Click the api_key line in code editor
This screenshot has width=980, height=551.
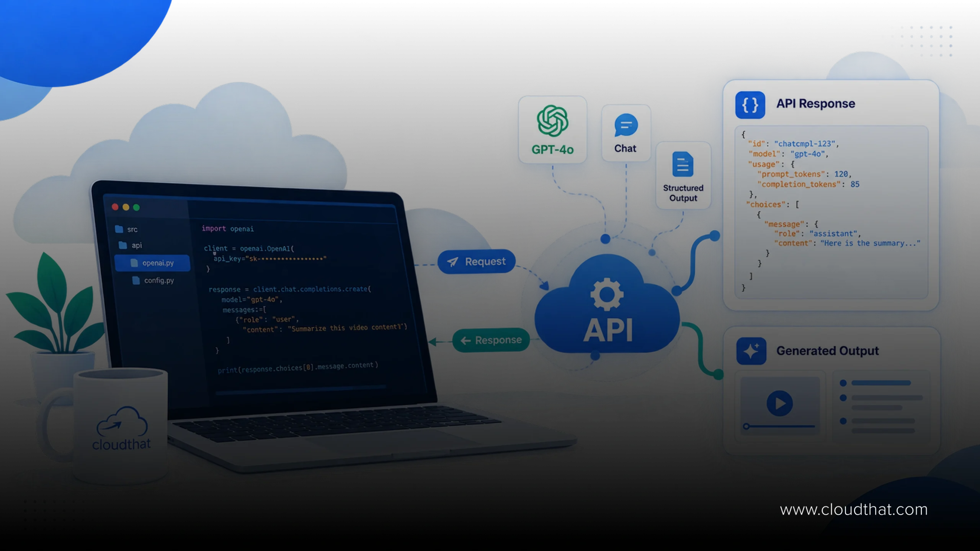[269, 259]
